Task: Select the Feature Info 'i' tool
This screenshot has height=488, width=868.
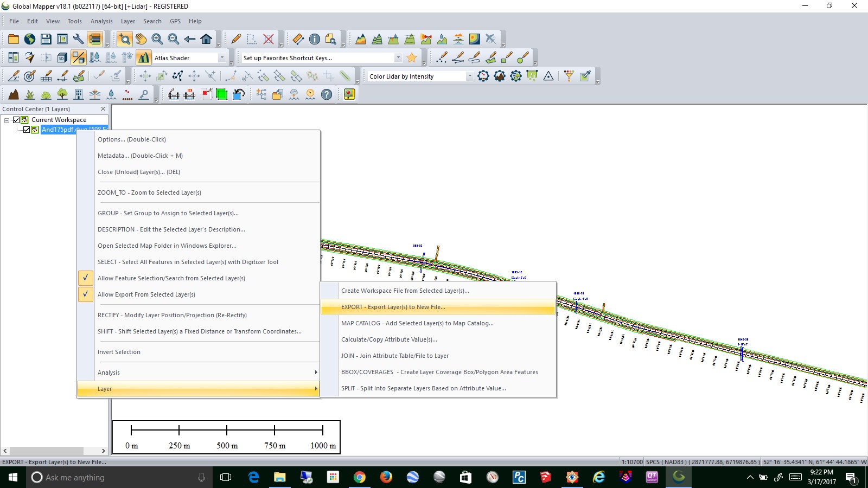Action: click(x=315, y=39)
